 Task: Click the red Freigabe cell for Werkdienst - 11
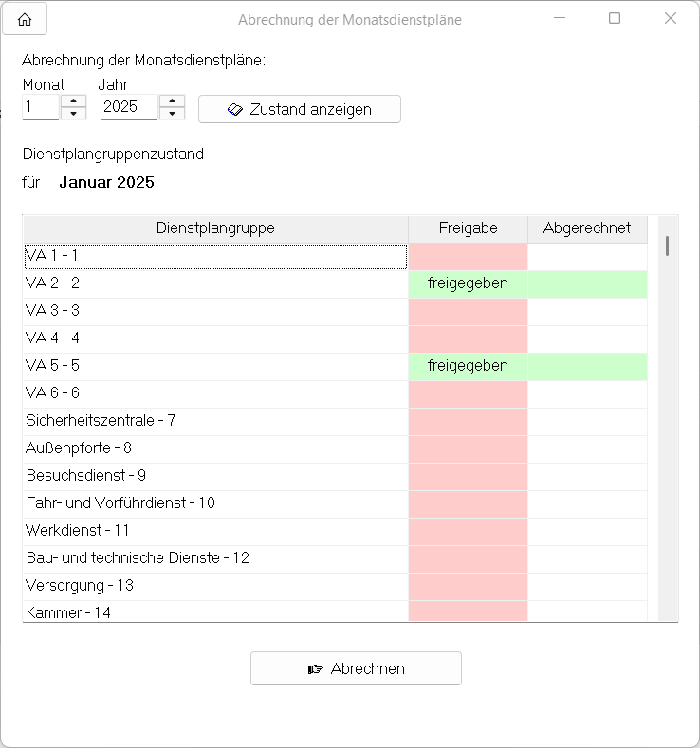click(x=468, y=531)
